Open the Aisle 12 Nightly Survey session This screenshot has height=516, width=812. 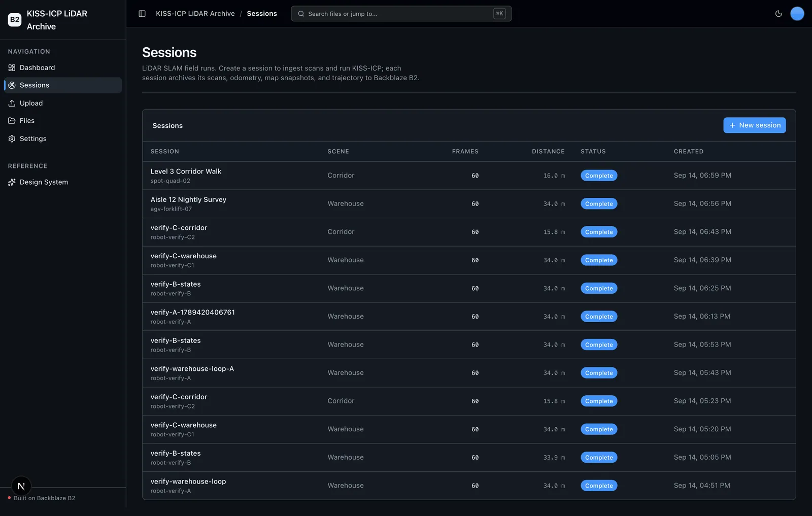[189, 200]
